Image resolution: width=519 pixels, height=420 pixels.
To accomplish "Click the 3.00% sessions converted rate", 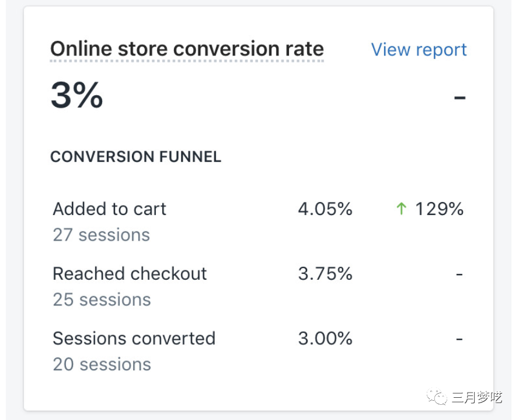I will 325,338.
